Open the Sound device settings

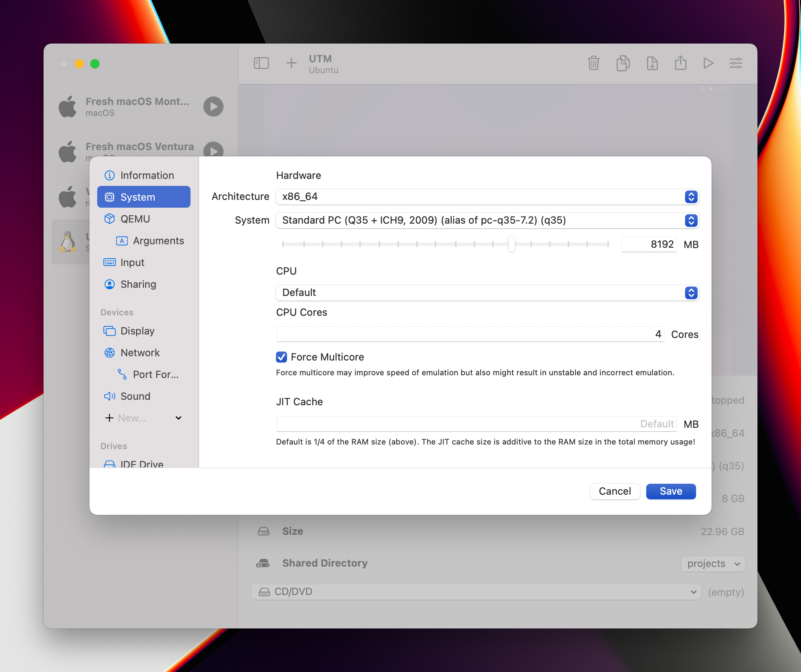144,396
